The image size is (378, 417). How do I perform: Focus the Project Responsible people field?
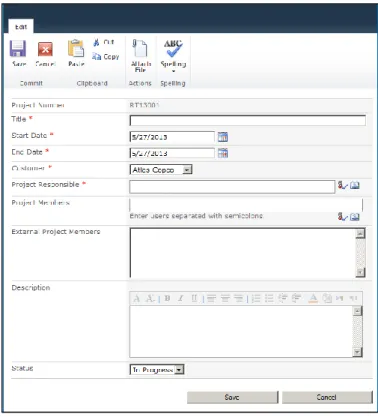(x=232, y=187)
